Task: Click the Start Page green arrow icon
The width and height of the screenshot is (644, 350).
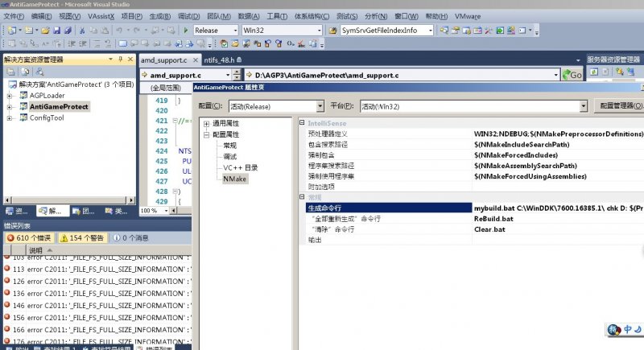Action: [x=500, y=31]
